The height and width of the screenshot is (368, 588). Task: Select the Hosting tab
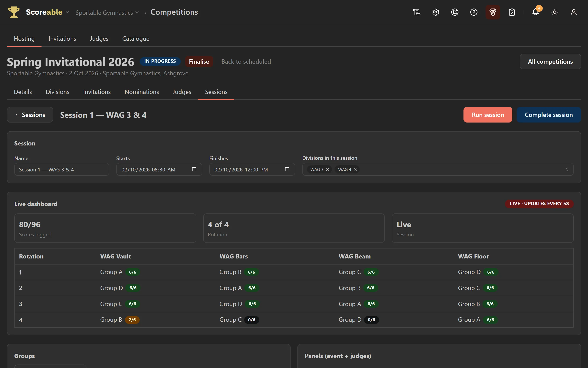coord(24,39)
